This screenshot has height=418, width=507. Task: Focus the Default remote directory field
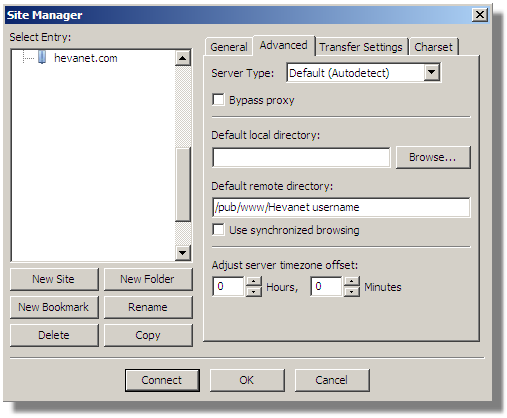(341, 207)
